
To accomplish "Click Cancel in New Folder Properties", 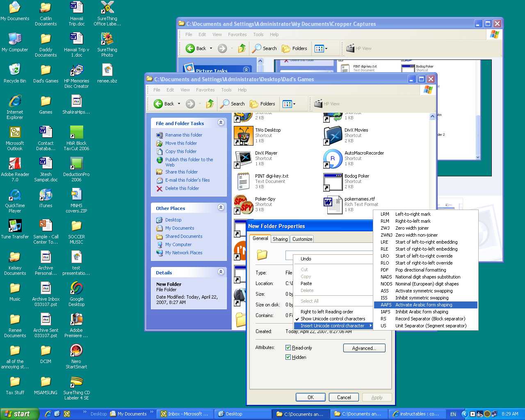I will (344, 397).
